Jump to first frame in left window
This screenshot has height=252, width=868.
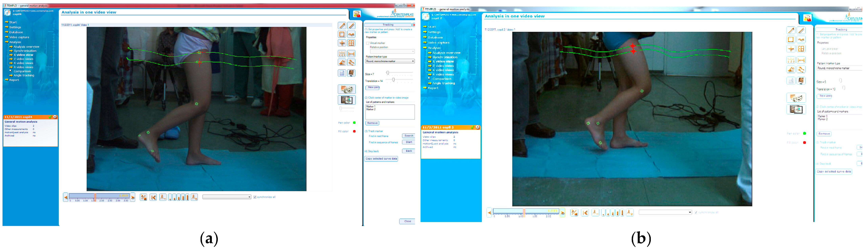[153, 197]
